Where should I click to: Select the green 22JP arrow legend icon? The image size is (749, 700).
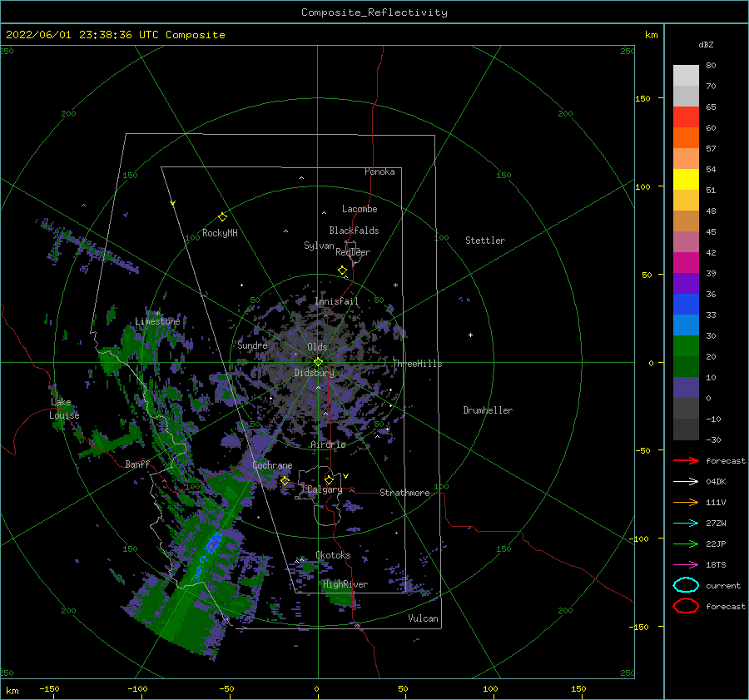point(686,544)
